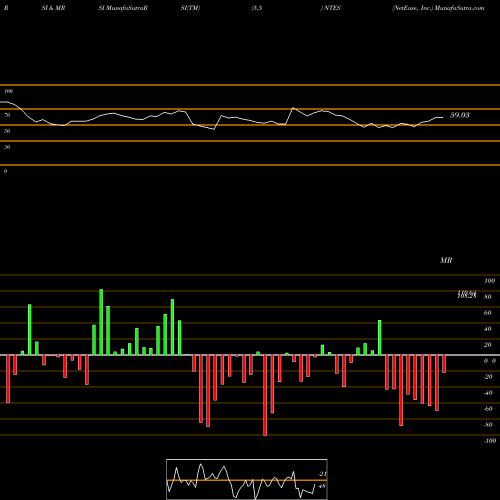Click the mini line chart thumbnail at bottom
The height and width of the screenshot is (500, 500).
click(247, 479)
